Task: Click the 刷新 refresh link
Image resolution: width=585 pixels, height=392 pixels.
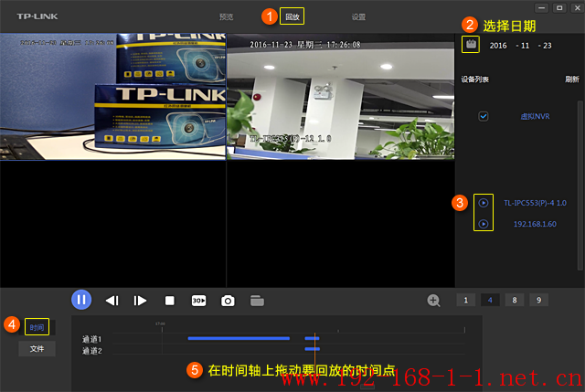Action: pos(572,79)
